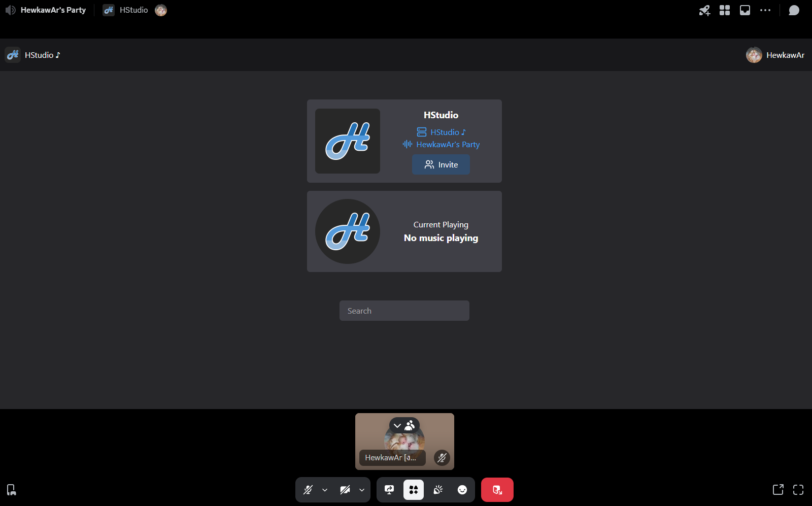Select the HStudio activity tab
This screenshot has width=812, height=506.
pyautogui.click(x=126, y=10)
